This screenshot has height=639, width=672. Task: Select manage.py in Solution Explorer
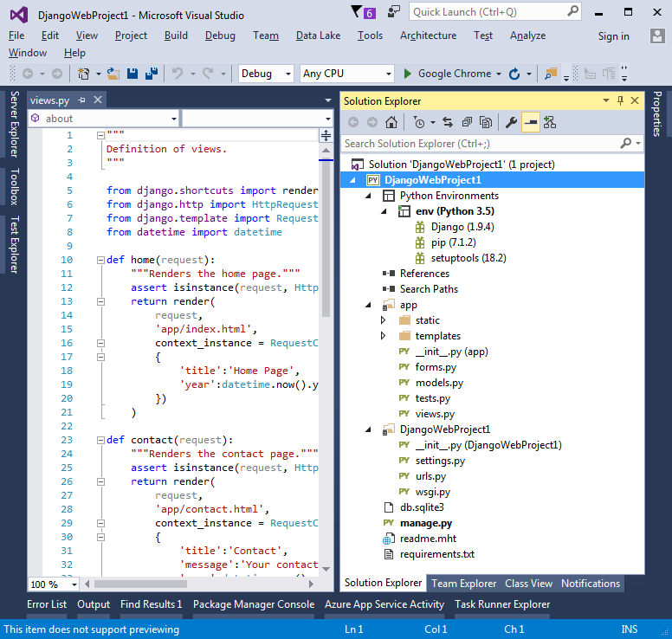(425, 523)
